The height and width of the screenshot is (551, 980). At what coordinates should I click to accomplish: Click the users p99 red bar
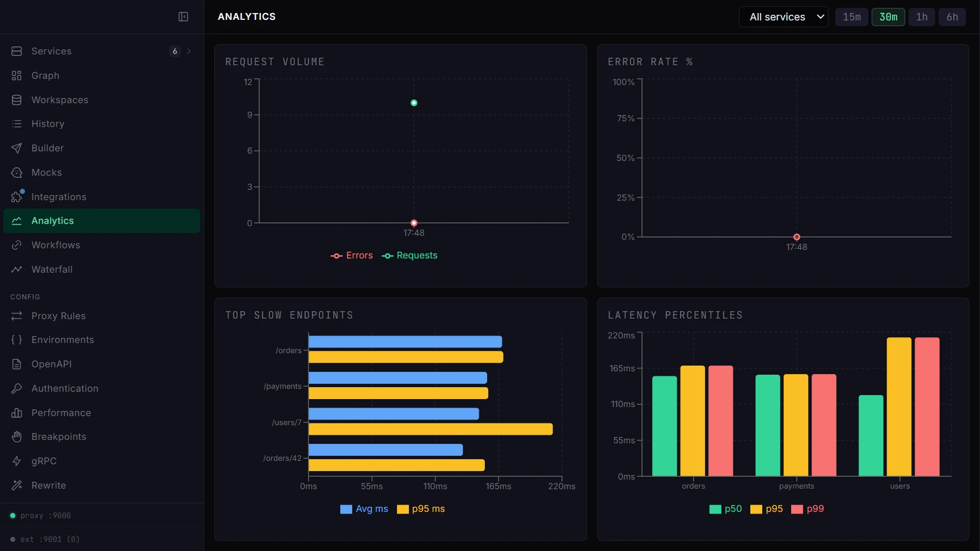pyautogui.click(x=927, y=406)
